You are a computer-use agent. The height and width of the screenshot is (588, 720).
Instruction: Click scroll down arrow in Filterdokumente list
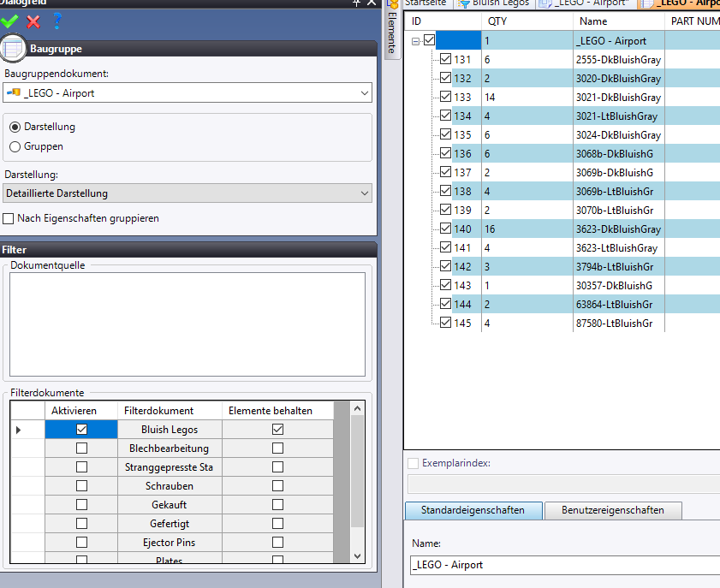tap(358, 555)
